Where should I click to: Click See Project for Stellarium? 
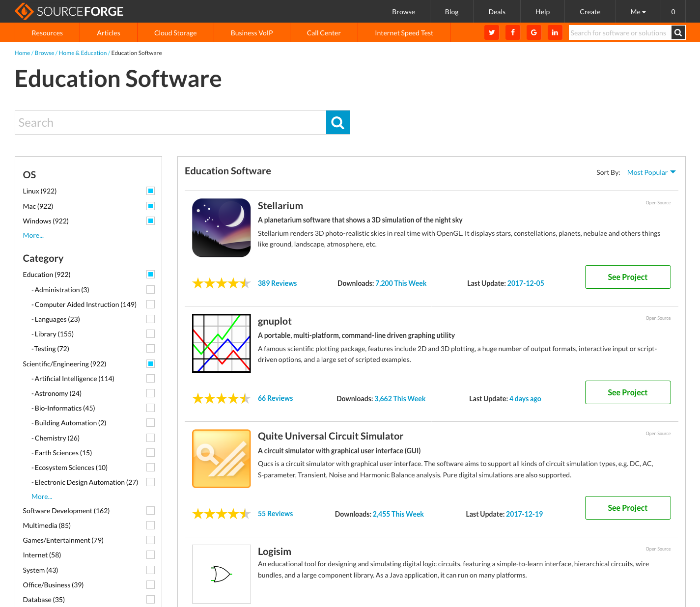(x=628, y=277)
